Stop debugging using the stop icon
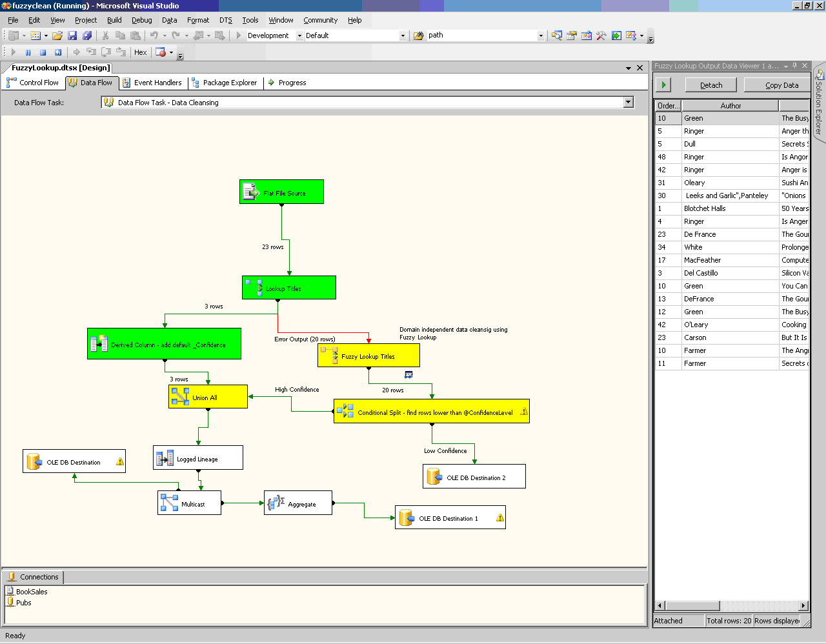The image size is (826, 644). 43,52
